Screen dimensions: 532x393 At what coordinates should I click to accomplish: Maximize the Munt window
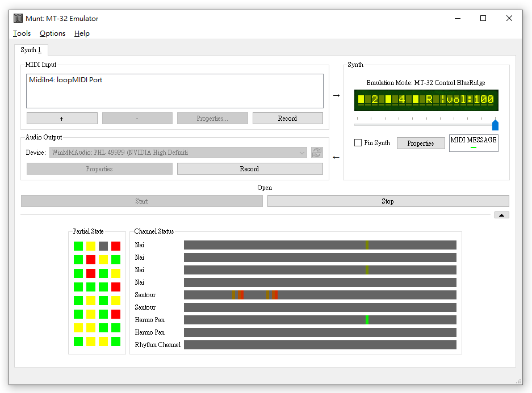pos(483,18)
